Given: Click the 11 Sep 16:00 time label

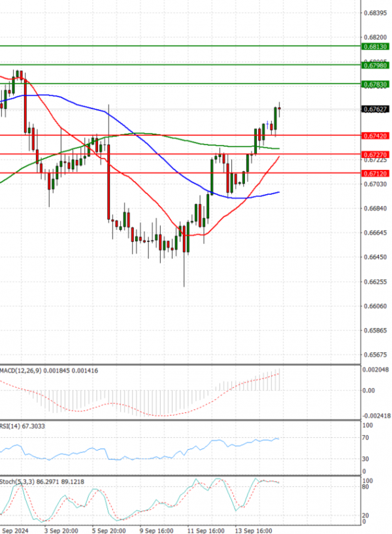Looking at the screenshot, I should click(x=206, y=531).
